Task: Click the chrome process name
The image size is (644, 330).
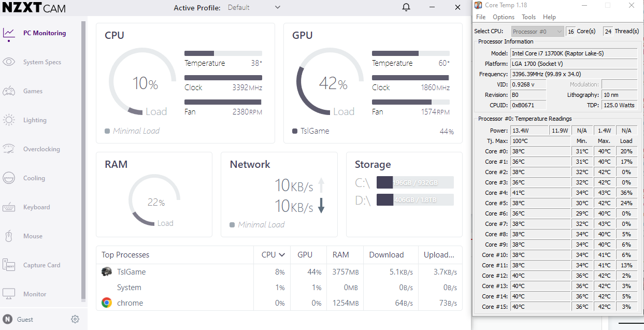Action: tap(130, 303)
